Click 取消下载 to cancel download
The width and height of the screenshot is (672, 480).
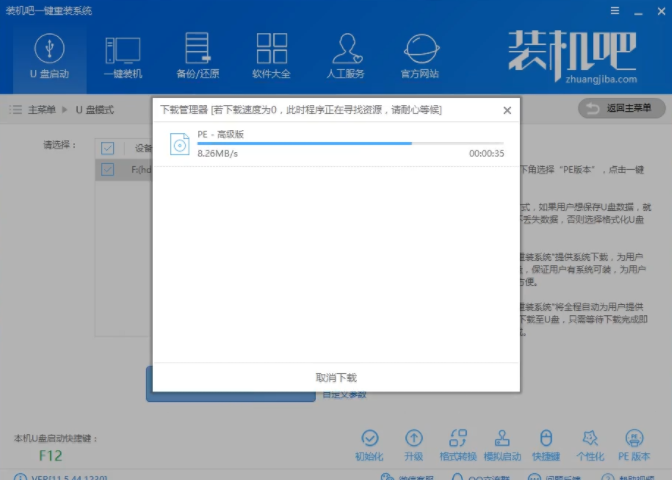336,378
